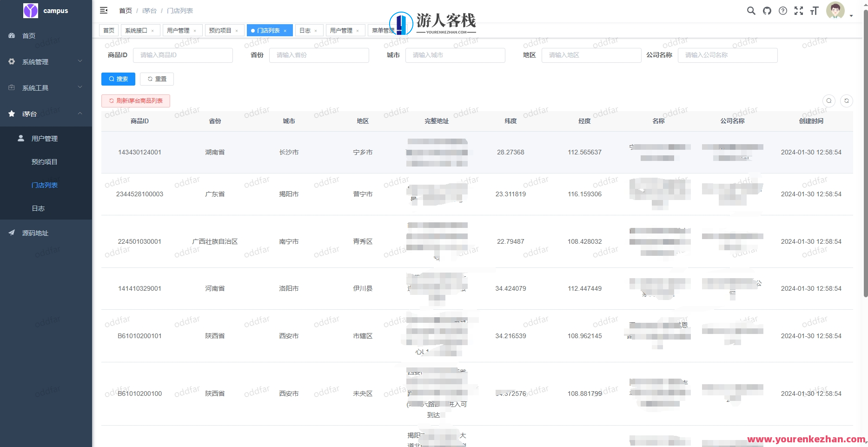Viewport: 868px width, 447px height.
Task: Enter fullscreen via the expand icon
Action: [x=798, y=11]
